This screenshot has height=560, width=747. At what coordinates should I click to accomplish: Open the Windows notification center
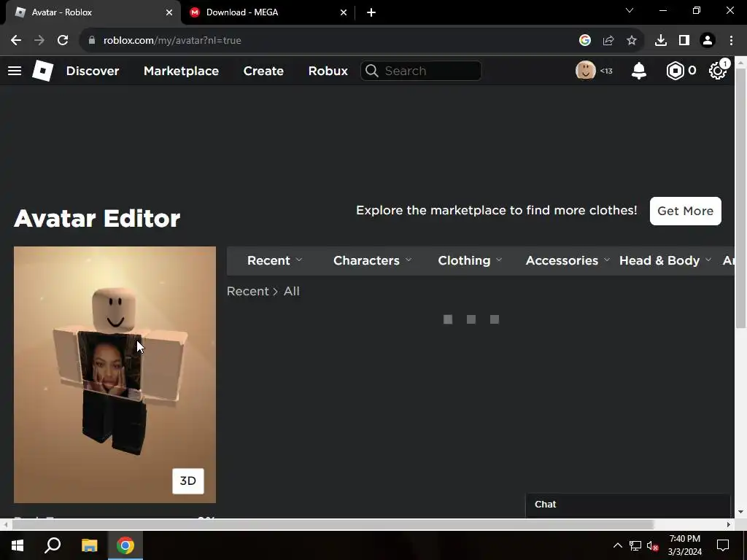click(x=723, y=545)
